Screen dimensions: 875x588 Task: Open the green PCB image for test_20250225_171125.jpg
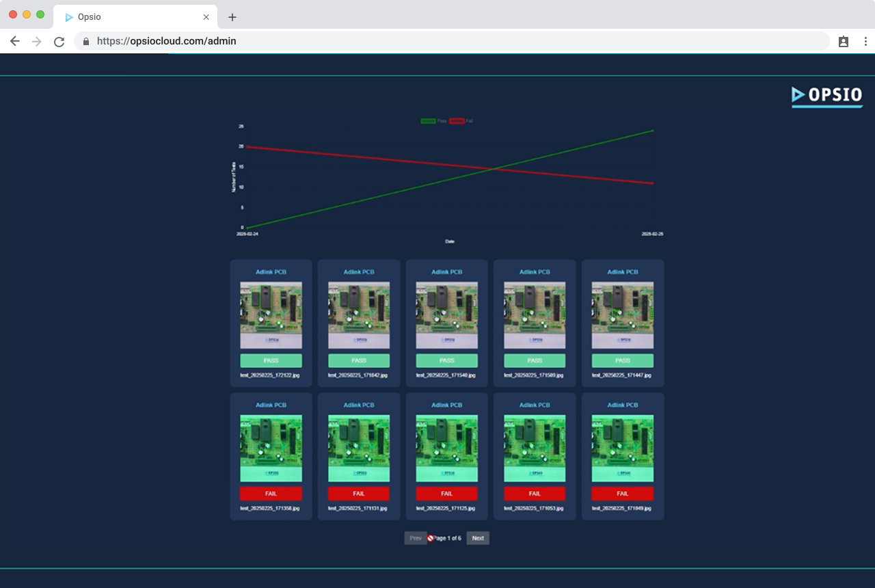click(x=446, y=449)
